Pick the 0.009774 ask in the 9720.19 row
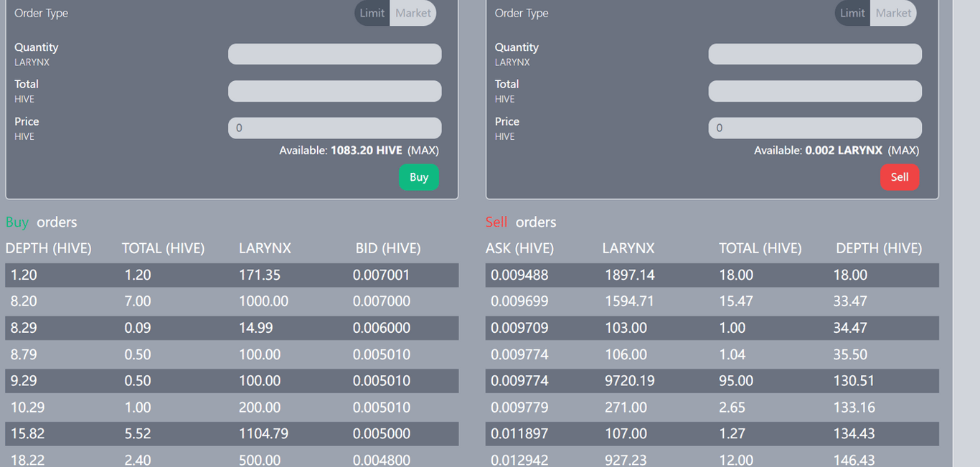The width and height of the screenshot is (980, 467). coord(519,381)
